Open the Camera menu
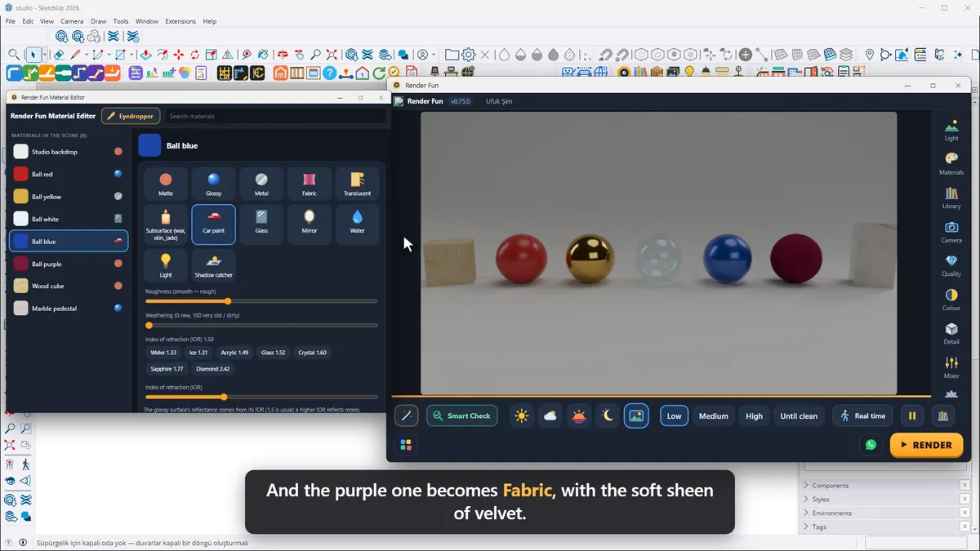This screenshot has height=551, width=980. (x=72, y=21)
